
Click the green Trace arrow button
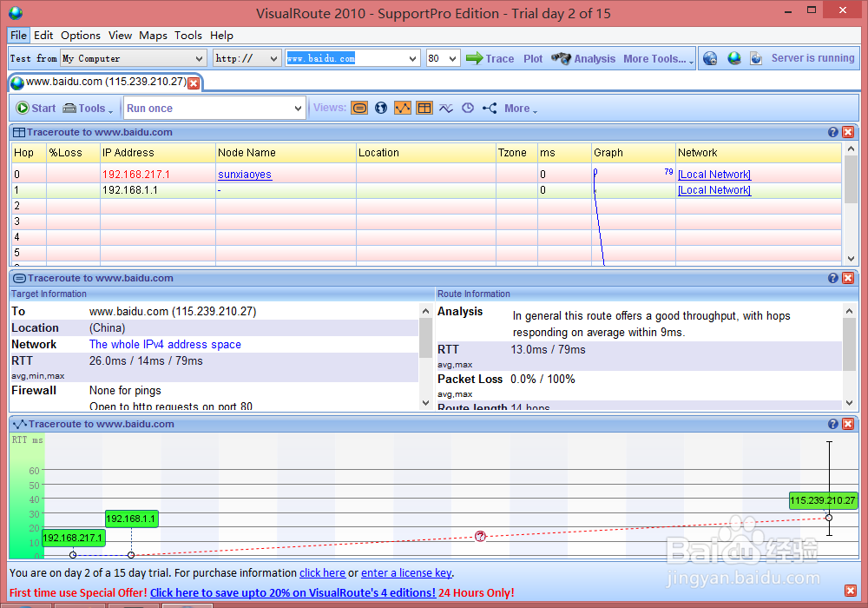point(490,58)
